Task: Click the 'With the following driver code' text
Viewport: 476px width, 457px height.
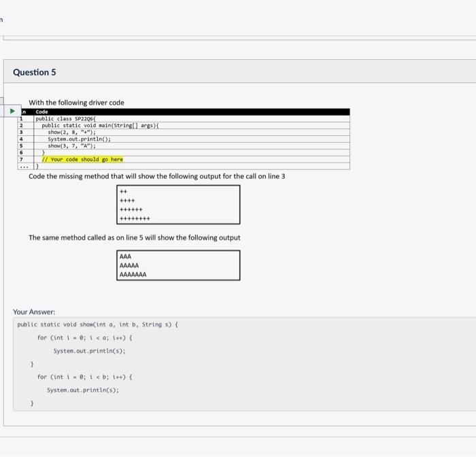Action: pyautogui.click(x=76, y=103)
